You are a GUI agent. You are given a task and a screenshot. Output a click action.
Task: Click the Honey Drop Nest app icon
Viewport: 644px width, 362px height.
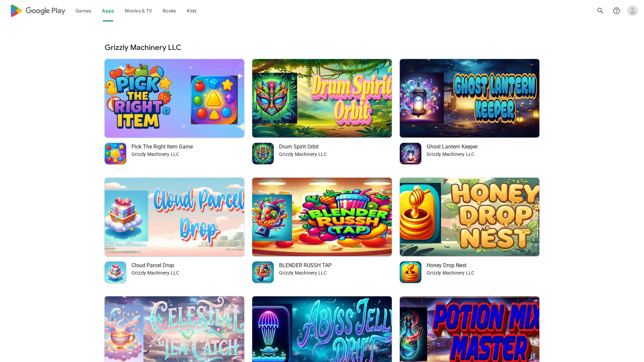pyautogui.click(x=411, y=272)
